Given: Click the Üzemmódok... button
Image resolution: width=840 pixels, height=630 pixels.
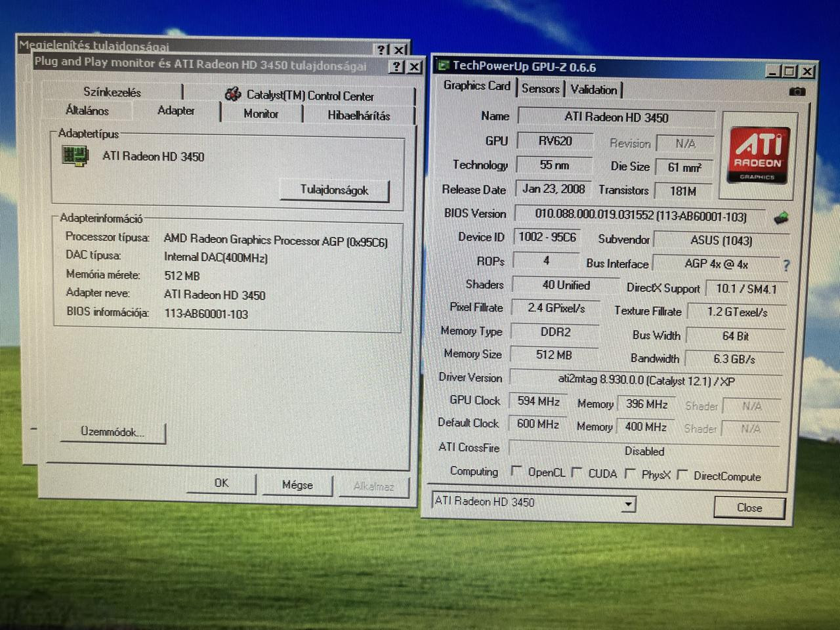Looking at the screenshot, I should pos(112,432).
